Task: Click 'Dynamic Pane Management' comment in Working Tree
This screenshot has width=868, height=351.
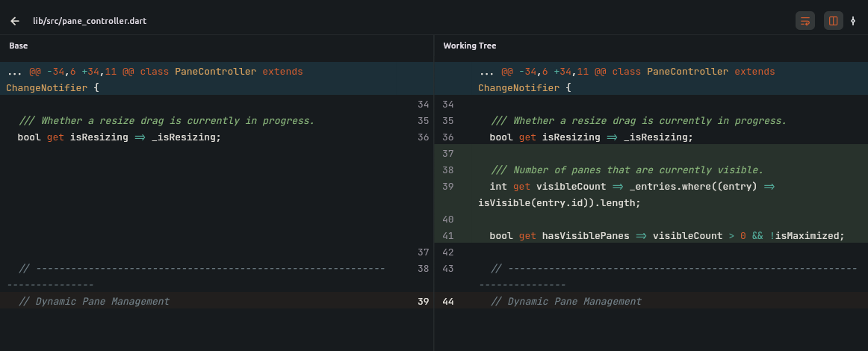Action: click(x=566, y=302)
